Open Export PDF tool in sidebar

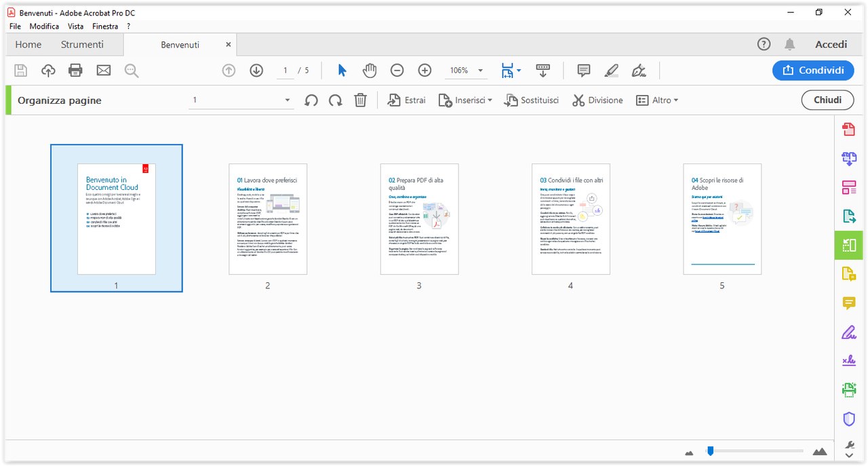pyautogui.click(x=849, y=216)
